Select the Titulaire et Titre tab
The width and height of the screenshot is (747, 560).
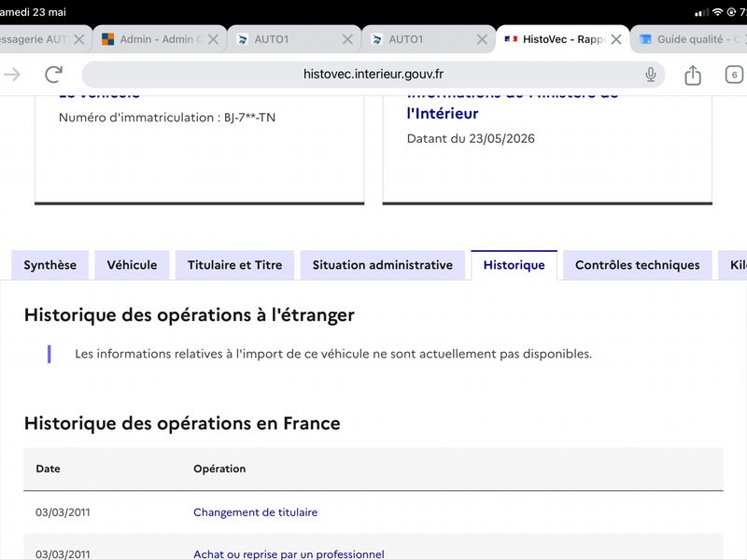[x=235, y=265]
